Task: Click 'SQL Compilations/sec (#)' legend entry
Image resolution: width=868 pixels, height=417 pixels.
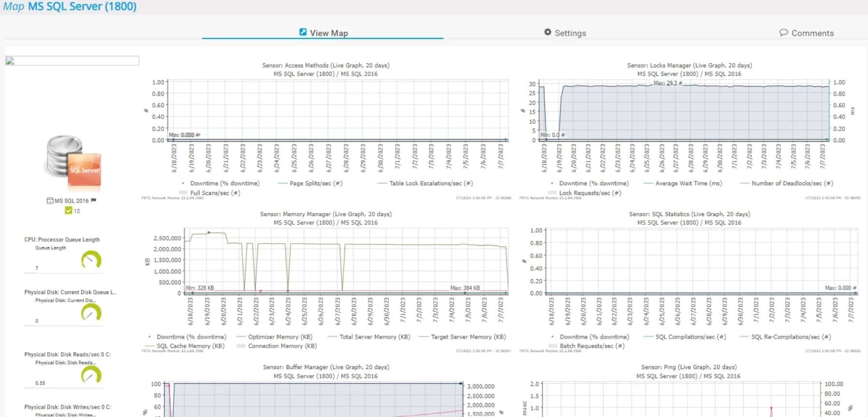Action: click(x=685, y=337)
